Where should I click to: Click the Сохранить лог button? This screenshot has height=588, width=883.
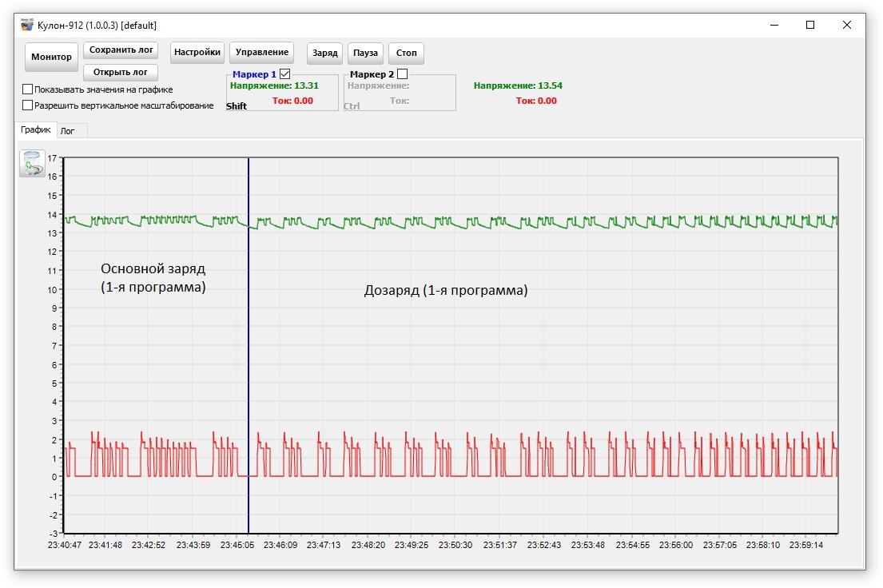[121, 50]
